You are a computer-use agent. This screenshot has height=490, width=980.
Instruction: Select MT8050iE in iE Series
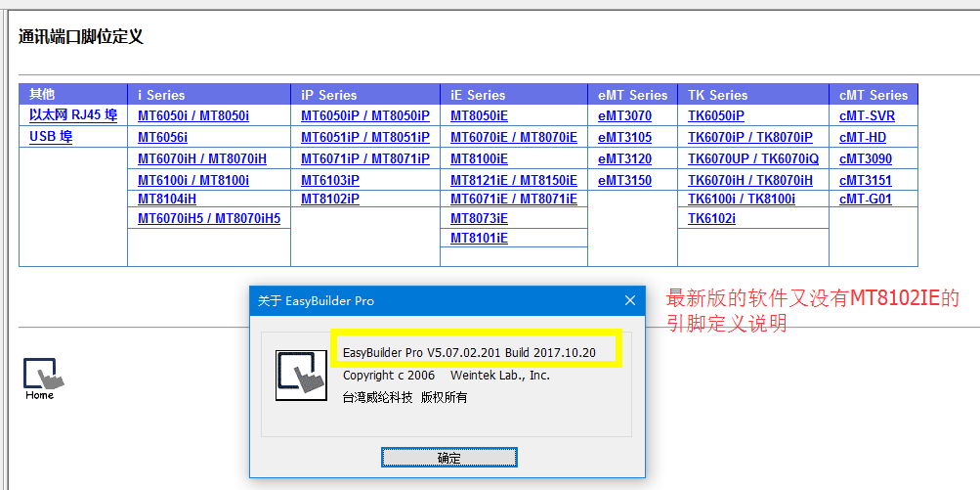pos(479,115)
